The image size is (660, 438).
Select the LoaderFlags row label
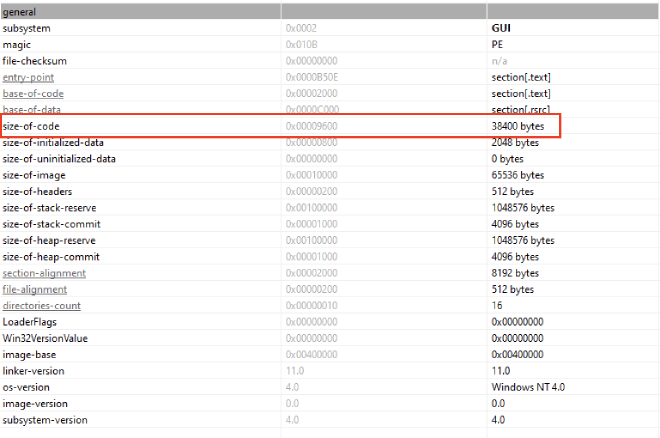click(x=30, y=322)
